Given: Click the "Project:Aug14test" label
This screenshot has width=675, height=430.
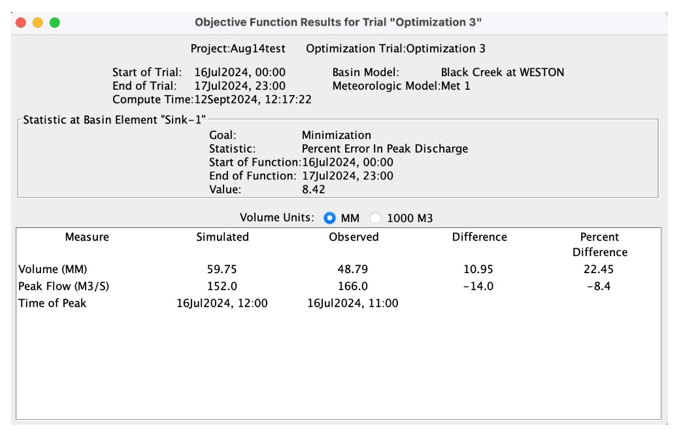Looking at the screenshot, I should 238,49.
